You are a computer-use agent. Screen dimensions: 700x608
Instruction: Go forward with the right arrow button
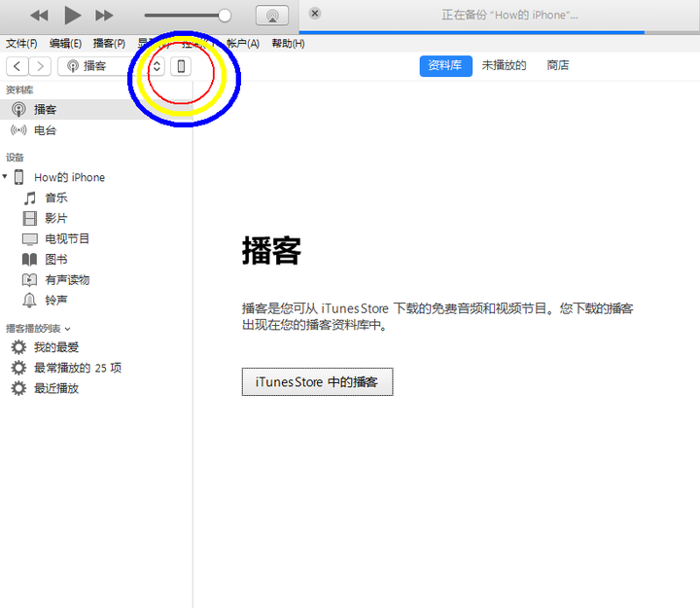[40, 66]
